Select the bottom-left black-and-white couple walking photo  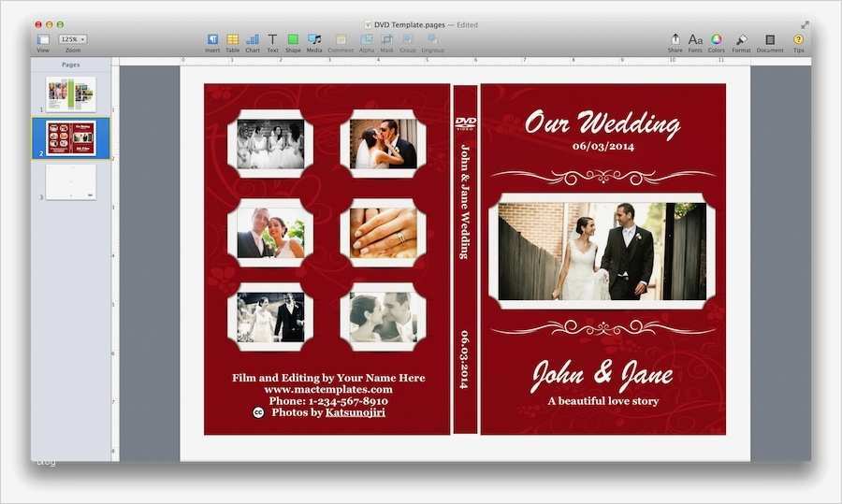(270, 317)
